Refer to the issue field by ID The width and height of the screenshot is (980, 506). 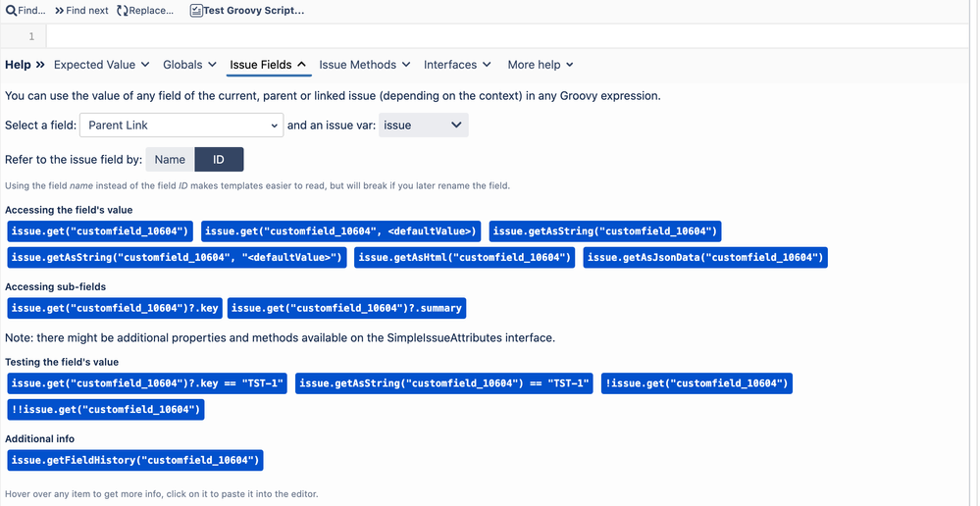click(219, 159)
